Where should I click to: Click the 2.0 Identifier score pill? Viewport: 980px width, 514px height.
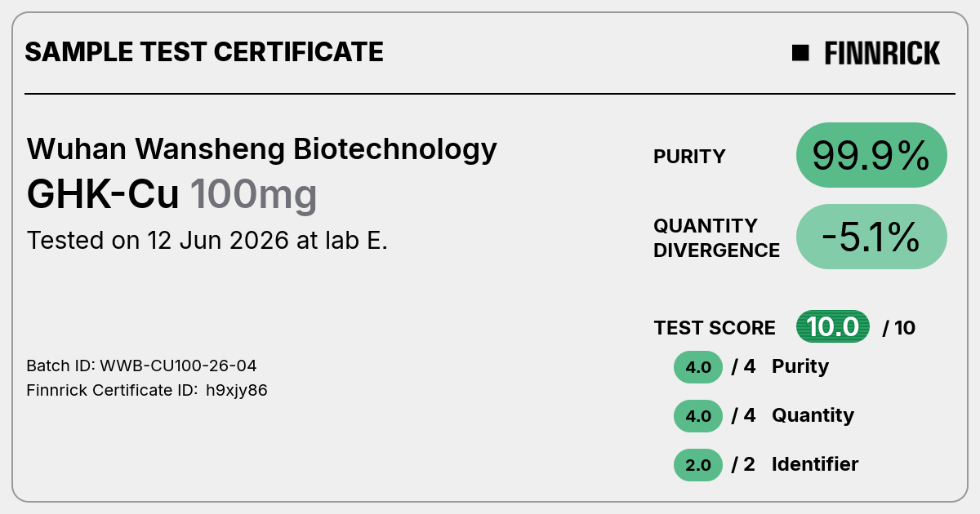pos(698,465)
